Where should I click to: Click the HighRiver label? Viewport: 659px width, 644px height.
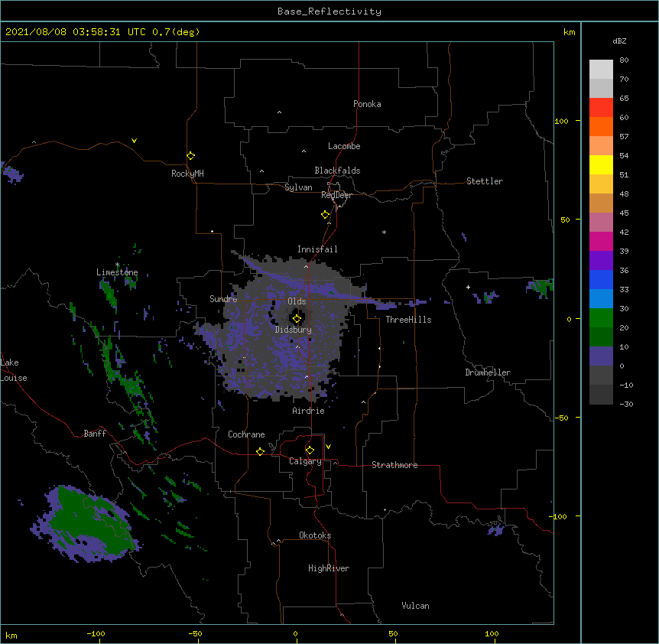tap(329, 568)
